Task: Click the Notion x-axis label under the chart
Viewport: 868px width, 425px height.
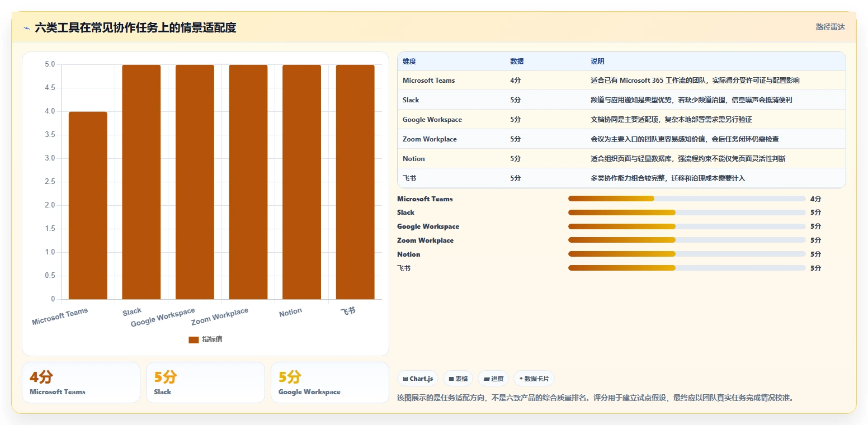Action: (x=290, y=312)
